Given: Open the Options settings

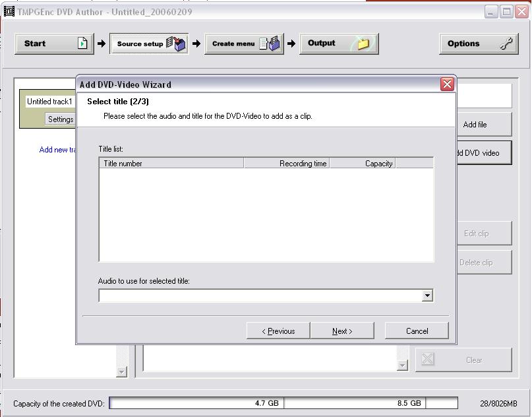Looking at the screenshot, I should point(479,44).
